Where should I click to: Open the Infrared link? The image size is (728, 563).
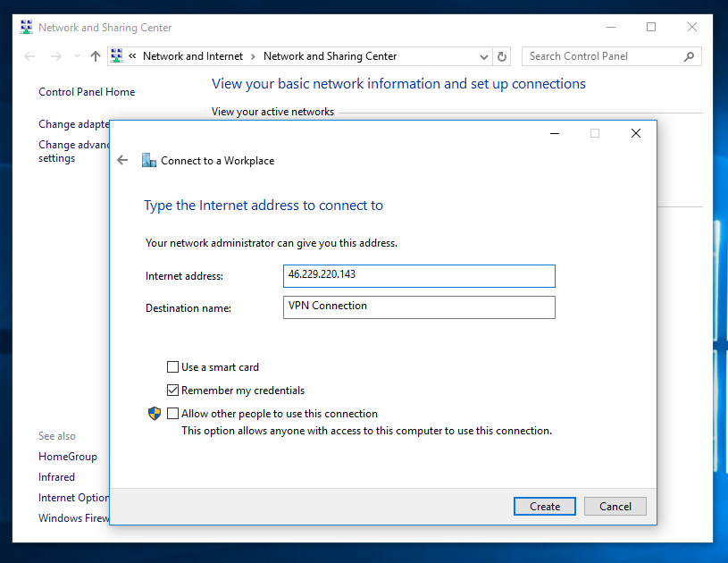[56, 477]
